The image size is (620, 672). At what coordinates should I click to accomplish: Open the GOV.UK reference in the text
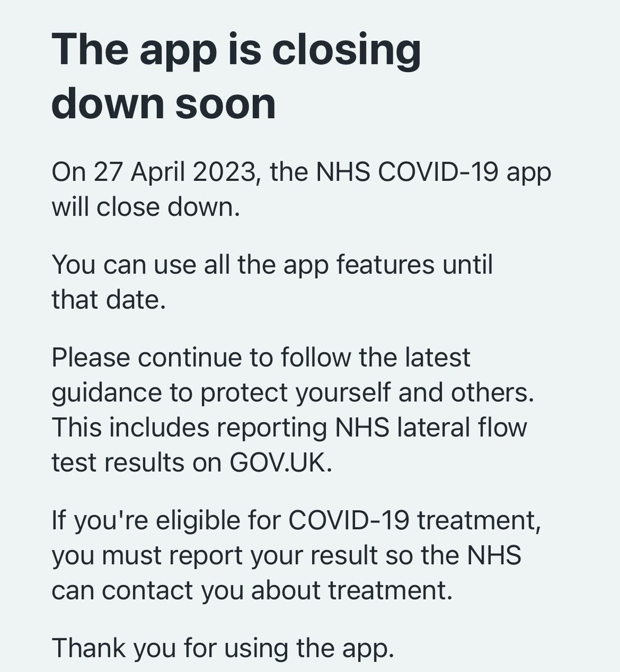tap(281, 463)
